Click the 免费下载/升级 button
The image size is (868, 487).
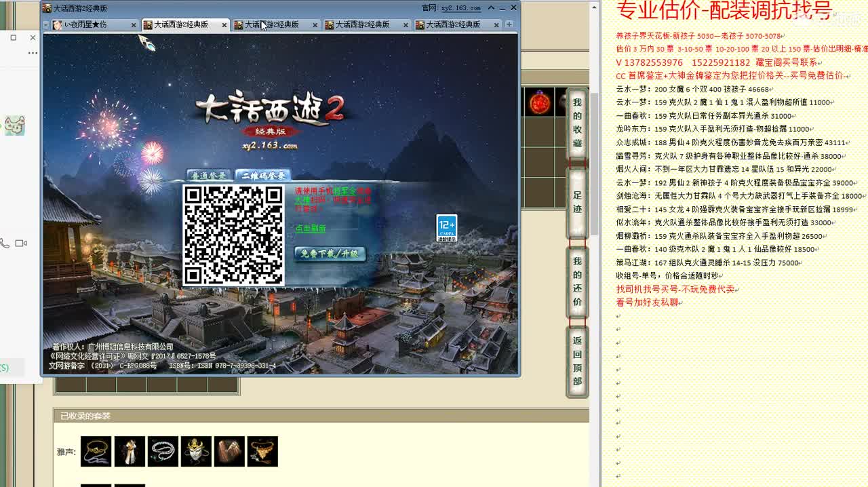pyautogui.click(x=330, y=254)
